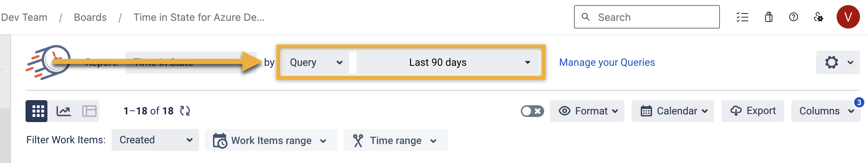Open the help question mark icon

point(794,17)
